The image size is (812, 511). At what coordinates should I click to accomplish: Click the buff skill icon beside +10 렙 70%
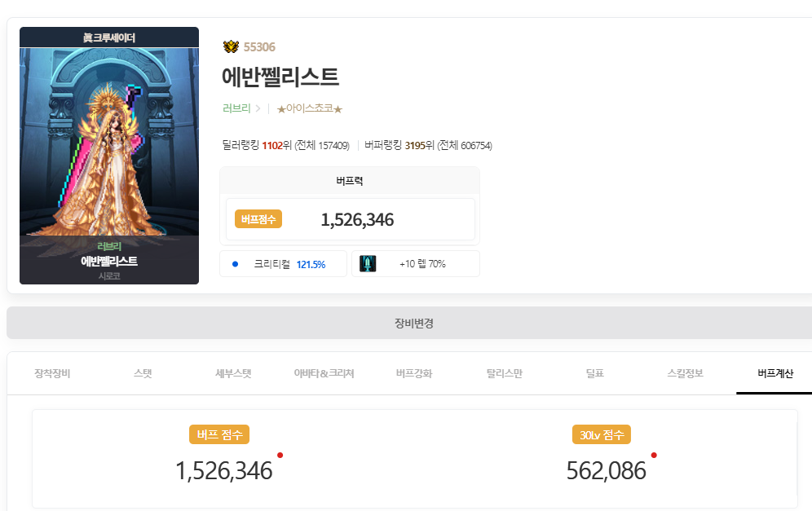tap(368, 263)
